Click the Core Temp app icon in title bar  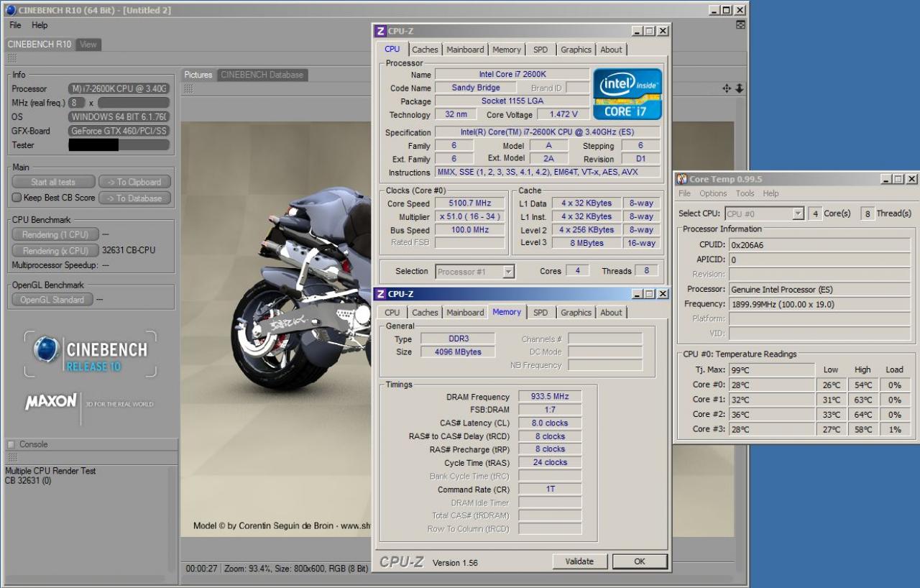click(x=682, y=179)
